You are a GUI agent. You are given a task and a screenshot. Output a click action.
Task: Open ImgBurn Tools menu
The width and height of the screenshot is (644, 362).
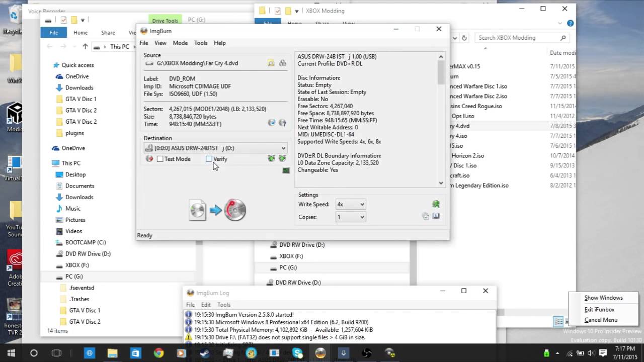tap(201, 43)
